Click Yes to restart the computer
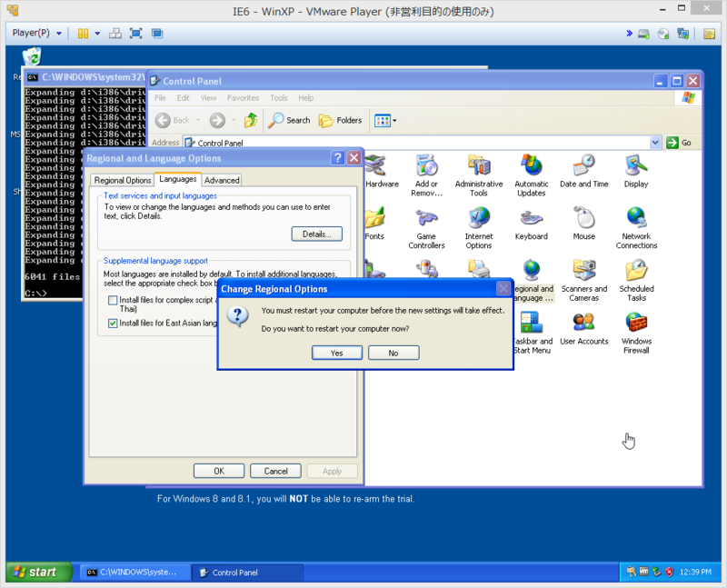 point(337,353)
